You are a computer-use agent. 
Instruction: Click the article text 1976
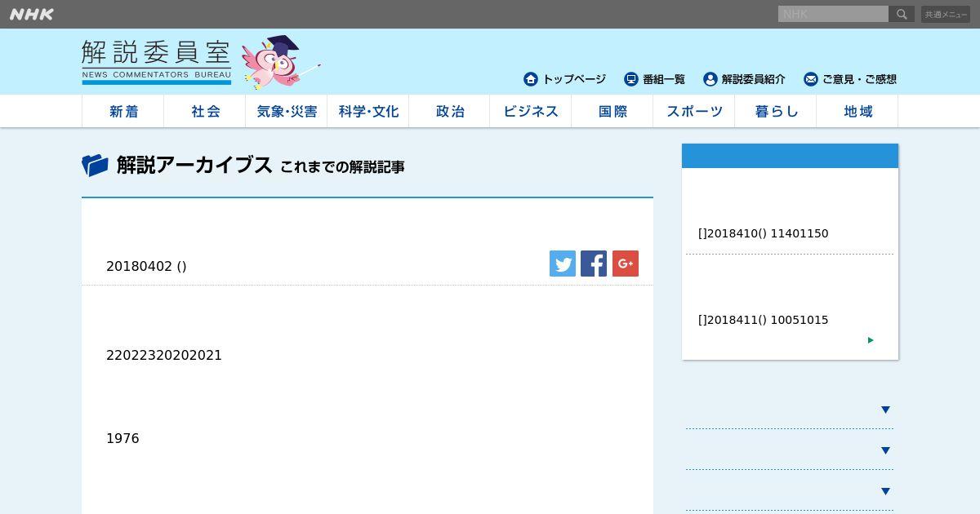pyautogui.click(x=122, y=438)
